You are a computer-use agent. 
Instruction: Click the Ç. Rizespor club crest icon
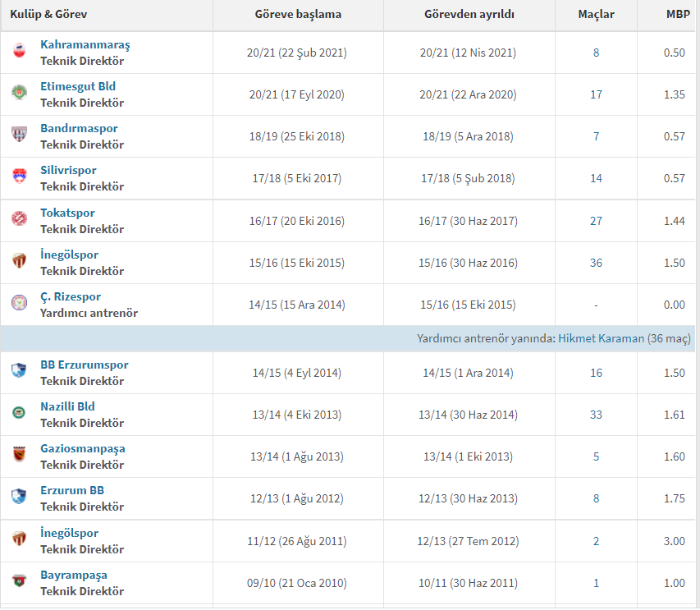[19, 304]
